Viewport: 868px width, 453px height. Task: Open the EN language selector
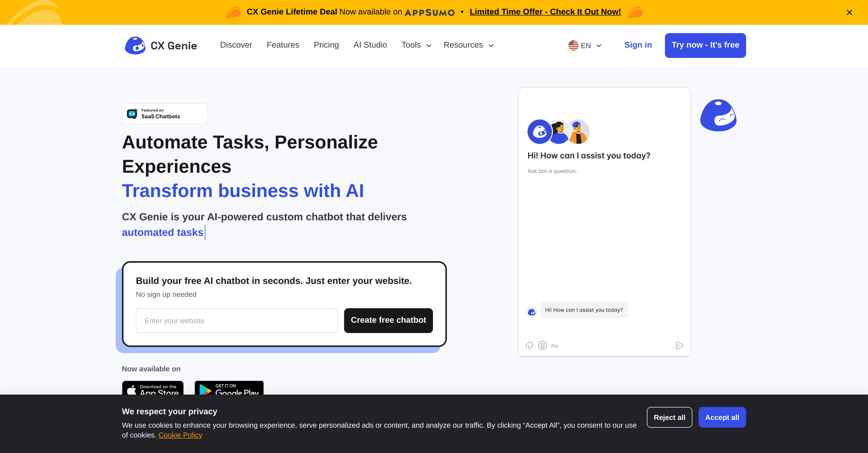click(585, 46)
